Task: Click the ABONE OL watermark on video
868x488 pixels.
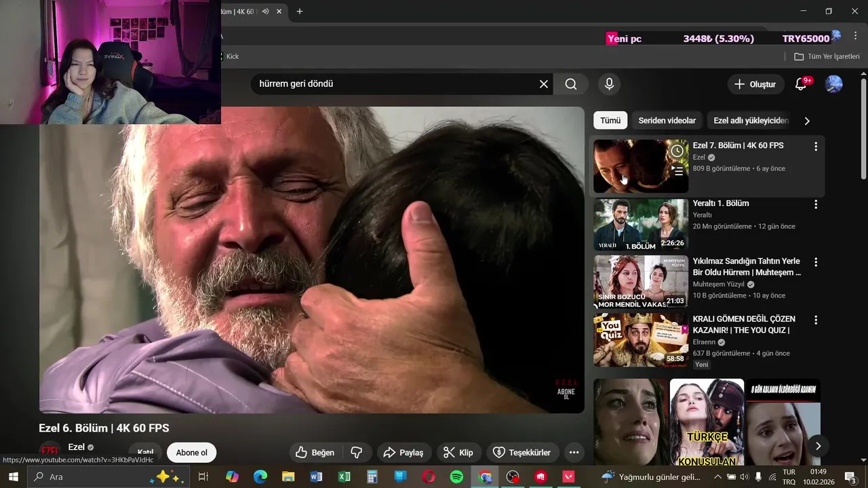Action: [566, 394]
